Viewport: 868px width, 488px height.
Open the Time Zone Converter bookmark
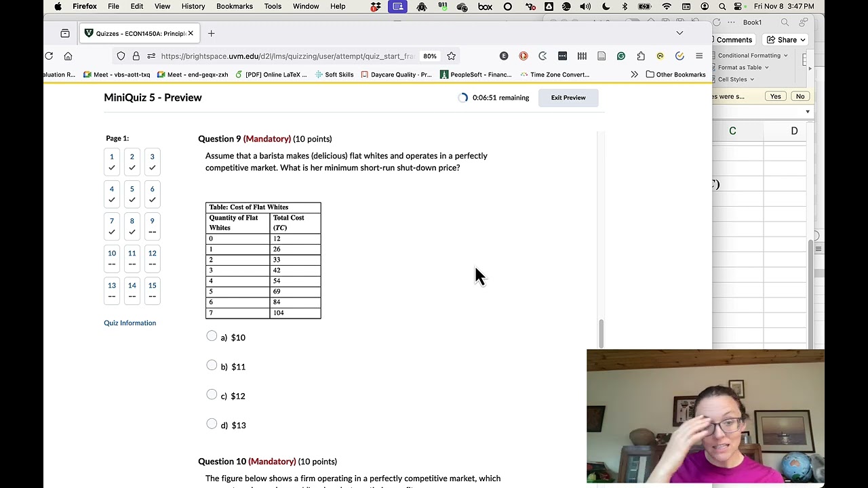[555, 75]
